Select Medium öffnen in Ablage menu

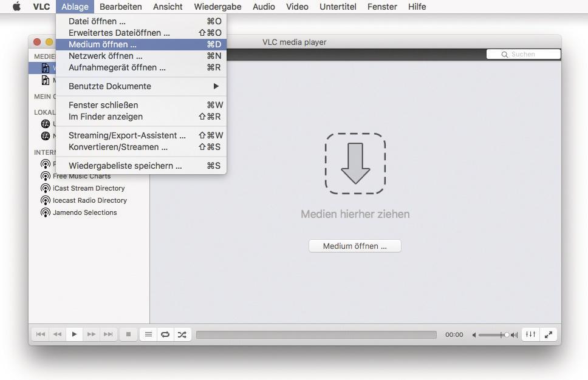[x=142, y=44]
